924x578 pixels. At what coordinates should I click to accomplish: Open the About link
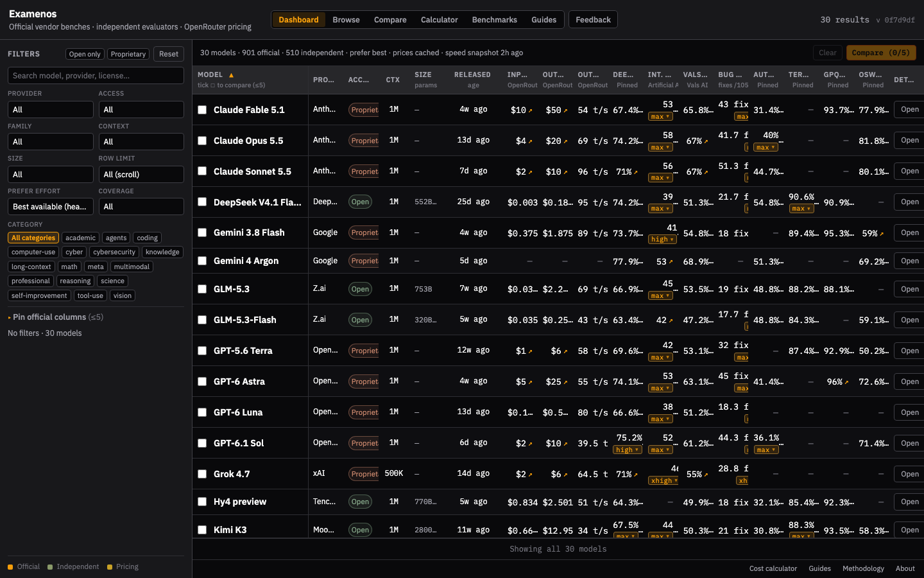point(905,568)
